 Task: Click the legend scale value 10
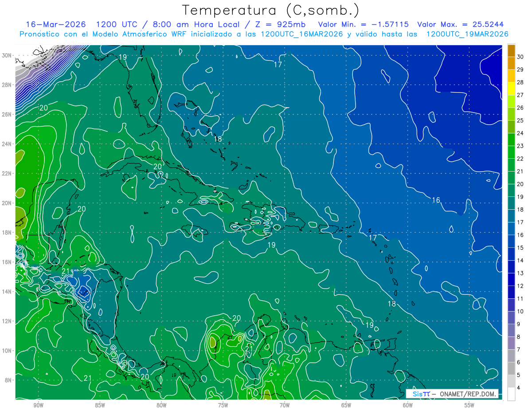tap(520, 311)
